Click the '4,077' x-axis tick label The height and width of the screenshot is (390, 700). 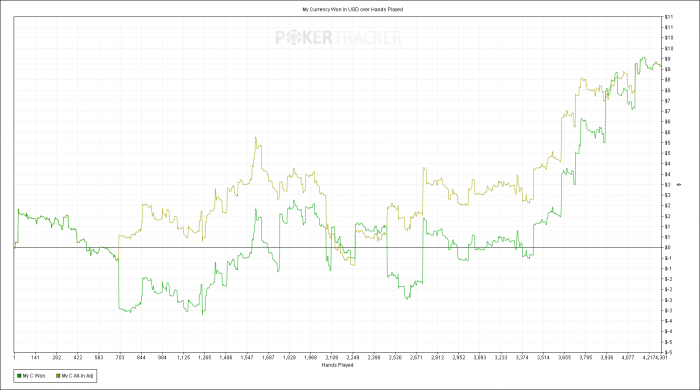pyautogui.click(x=628, y=357)
